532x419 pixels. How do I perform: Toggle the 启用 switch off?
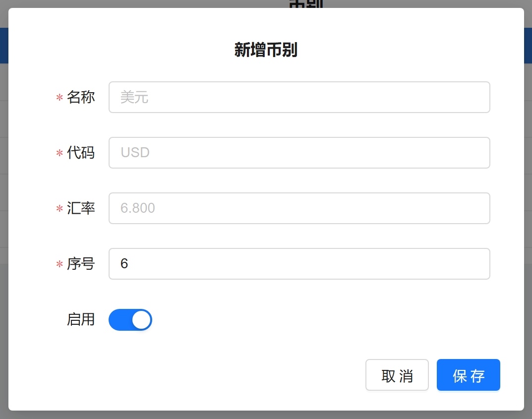tap(130, 320)
